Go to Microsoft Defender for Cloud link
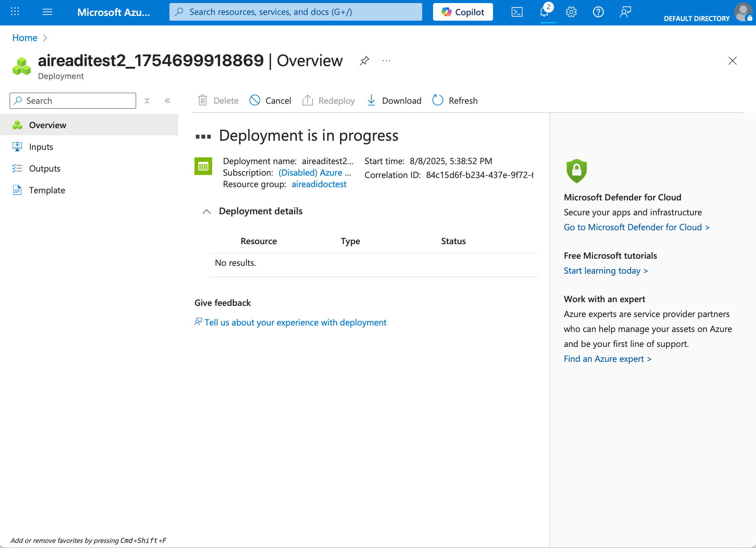This screenshot has width=756, height=548. tap(636, 227)
